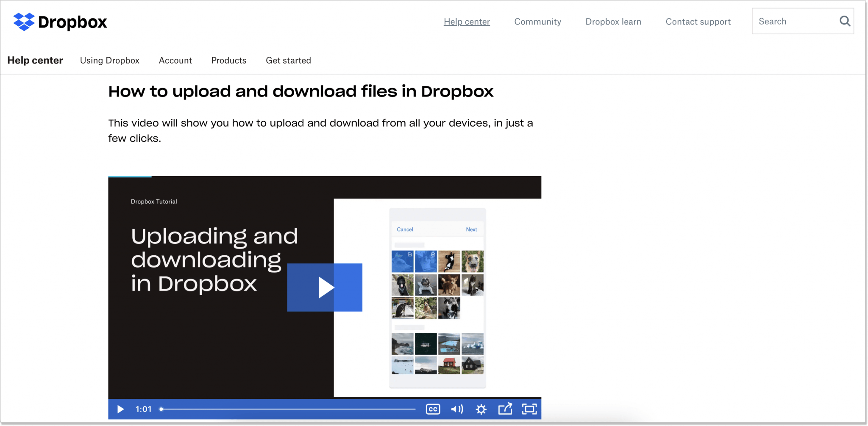
Task: Open the Dropbox learn link
Action: click(613, 22)
